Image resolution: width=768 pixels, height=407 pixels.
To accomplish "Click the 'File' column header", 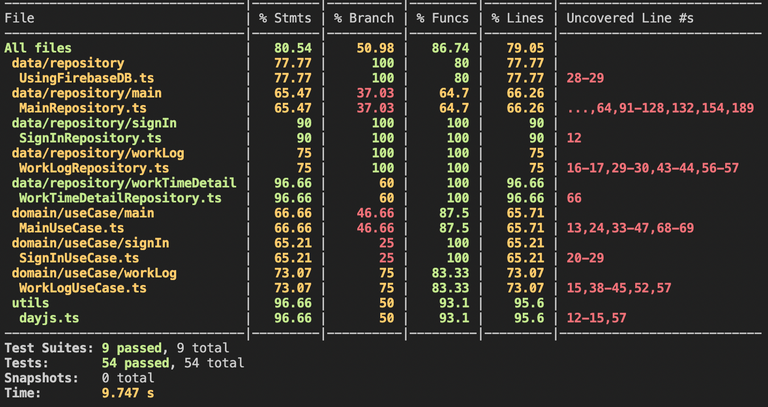I will pyautogui.click(x=20, y=18).
